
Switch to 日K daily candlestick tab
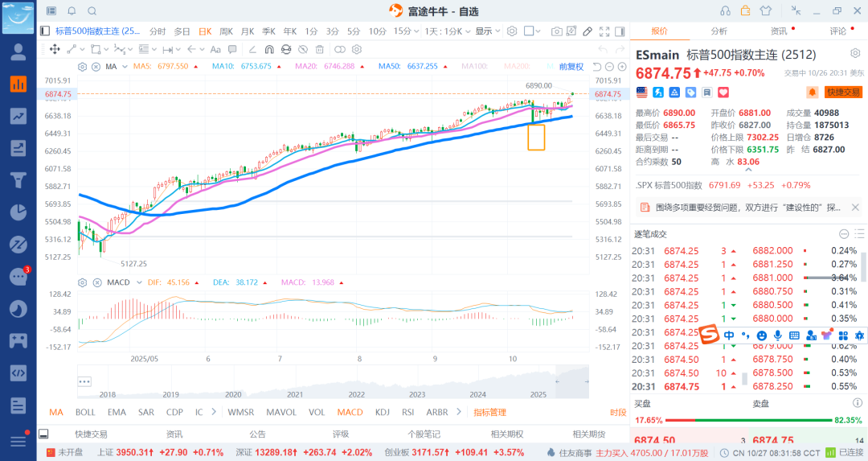(x=205, y=31)
